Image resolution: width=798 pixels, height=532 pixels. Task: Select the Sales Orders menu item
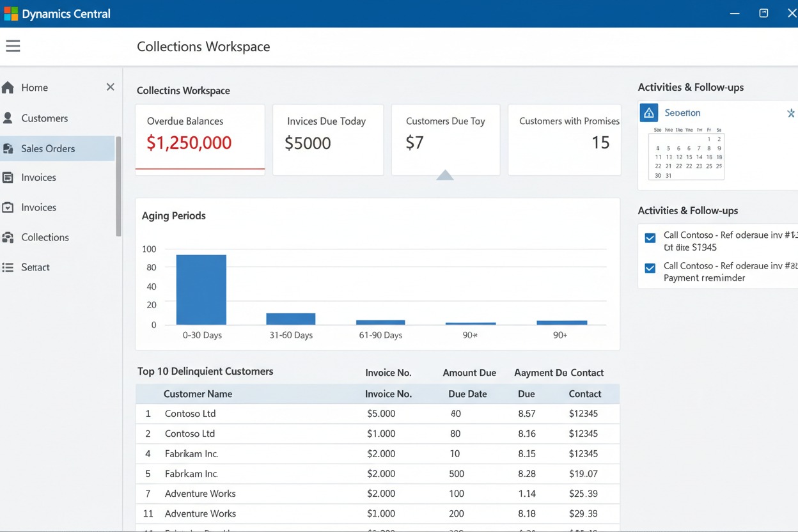point(49,148)
